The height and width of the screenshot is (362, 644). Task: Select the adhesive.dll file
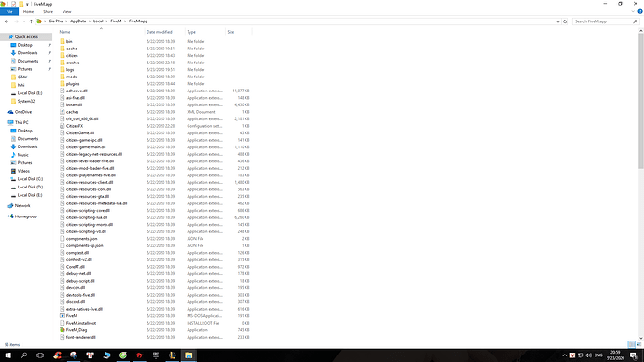tap(77, 90)
